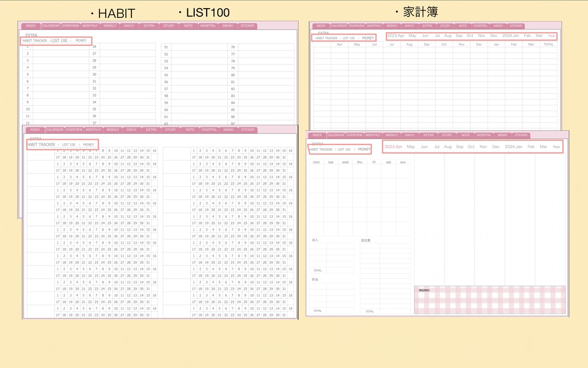Select STUDY tab on the yearly money table page
The image size is (588, 368).
(445, 26)
